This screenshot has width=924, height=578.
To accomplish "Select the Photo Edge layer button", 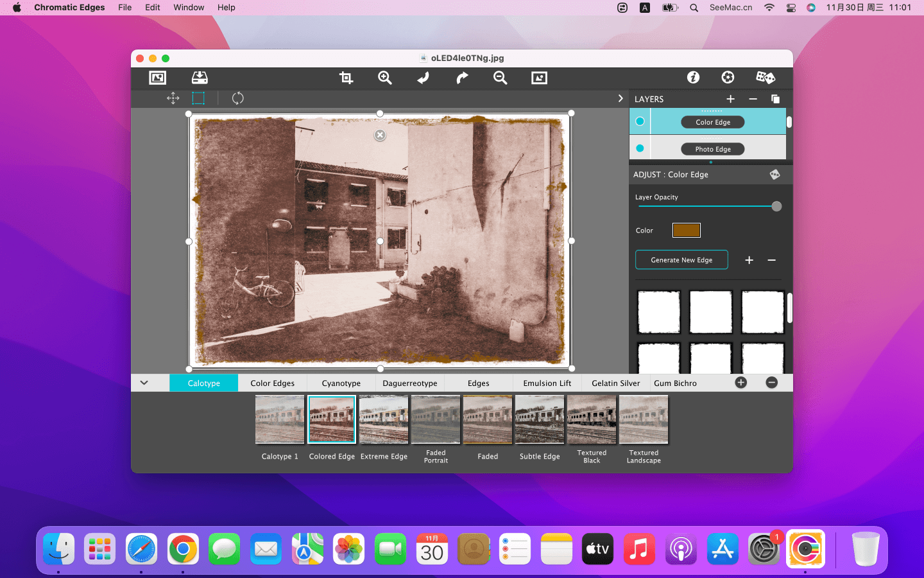I will 712,149.
